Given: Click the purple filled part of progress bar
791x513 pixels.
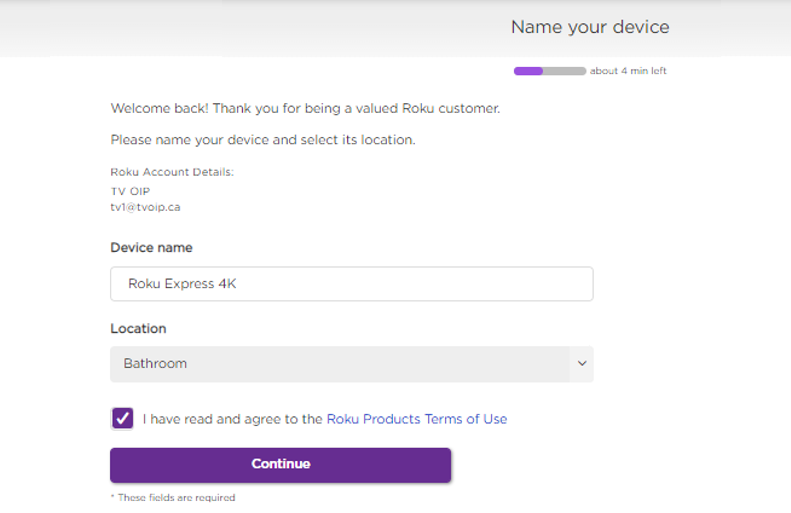Looking at the screenshot, I should [x=528, y=71].
